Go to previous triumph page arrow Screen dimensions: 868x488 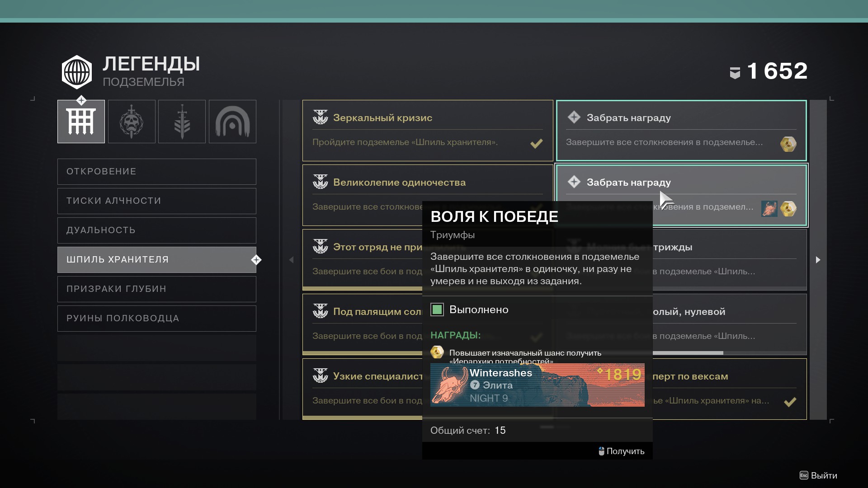pyautogui.click(x=291, y=260)
